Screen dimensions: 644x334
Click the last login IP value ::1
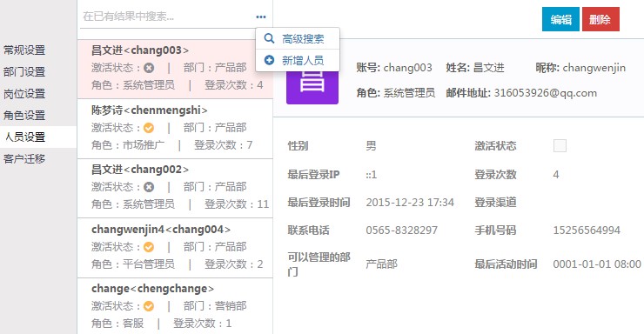[x=372, y=175]
